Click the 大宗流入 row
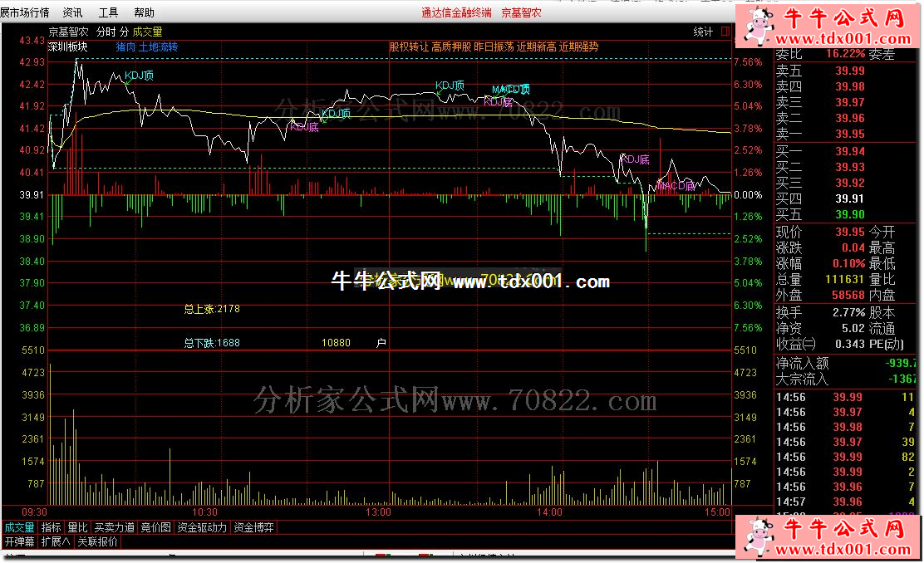Viewport: 924px width, 563px height. pyautogui.click(x=846, y=379)
